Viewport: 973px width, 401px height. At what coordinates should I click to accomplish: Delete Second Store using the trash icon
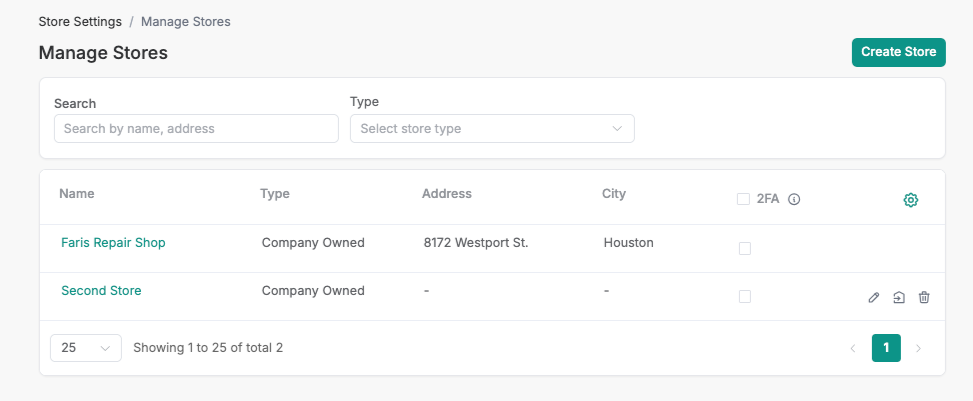[924, 297]
